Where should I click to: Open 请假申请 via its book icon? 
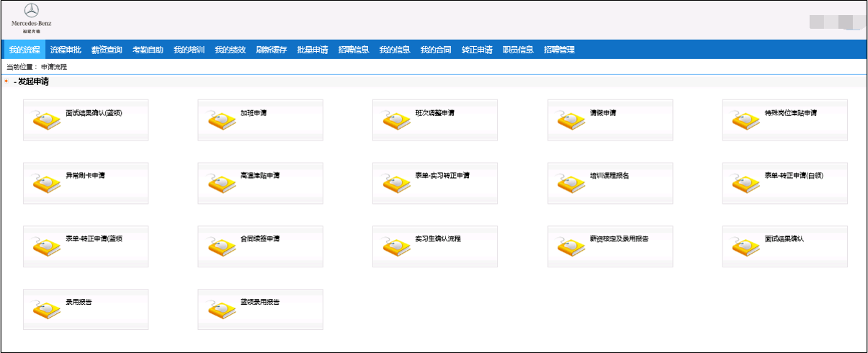571,121
